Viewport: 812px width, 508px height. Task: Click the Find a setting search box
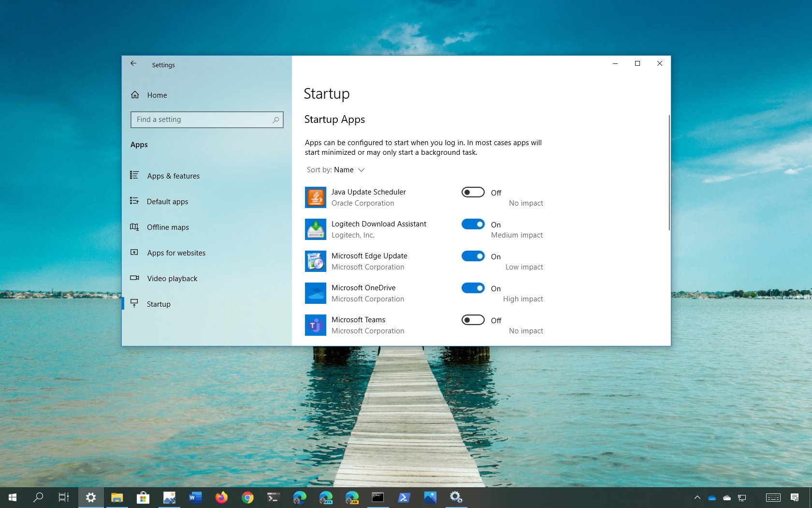(x=207, y=120)
